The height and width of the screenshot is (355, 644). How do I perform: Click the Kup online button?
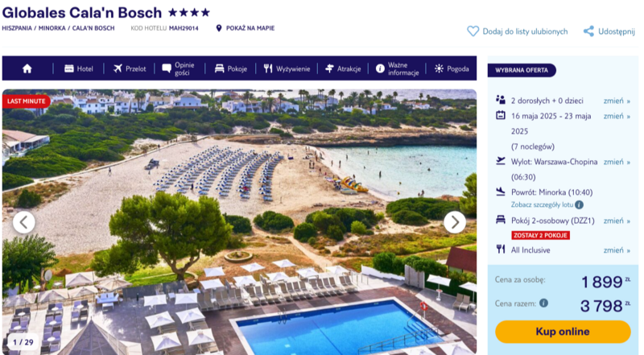point(563,332)
